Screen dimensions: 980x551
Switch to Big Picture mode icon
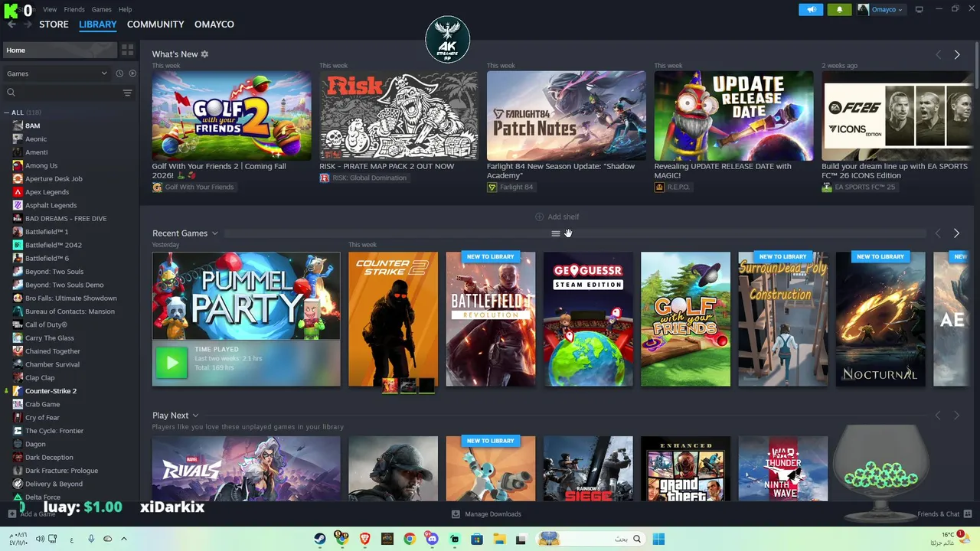point(919,9)
